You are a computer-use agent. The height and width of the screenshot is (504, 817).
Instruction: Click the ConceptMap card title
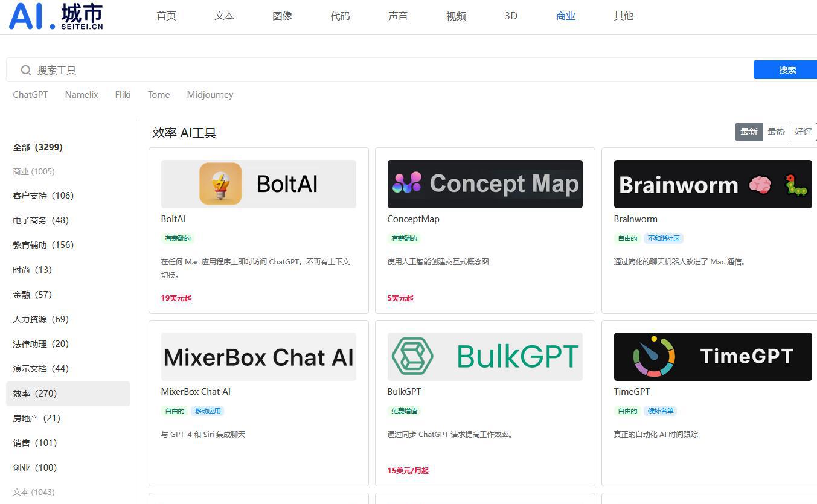coord(414,219)
